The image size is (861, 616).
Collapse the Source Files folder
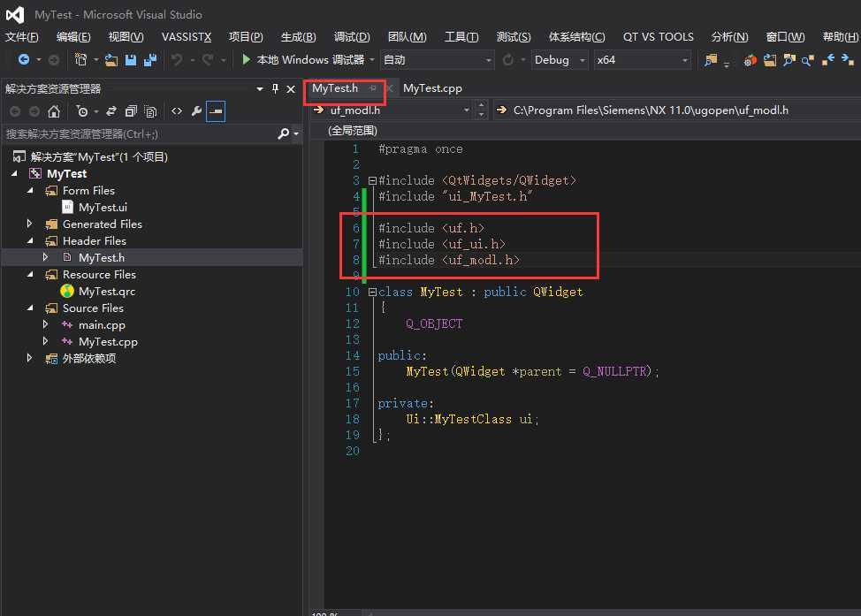[30, 308]
